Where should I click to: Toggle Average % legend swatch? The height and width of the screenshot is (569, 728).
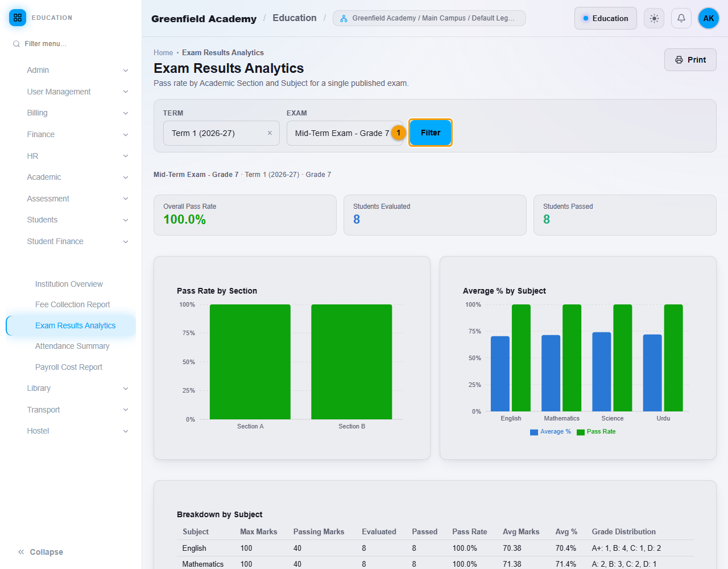pyautogui.click(x=534, y=432)
